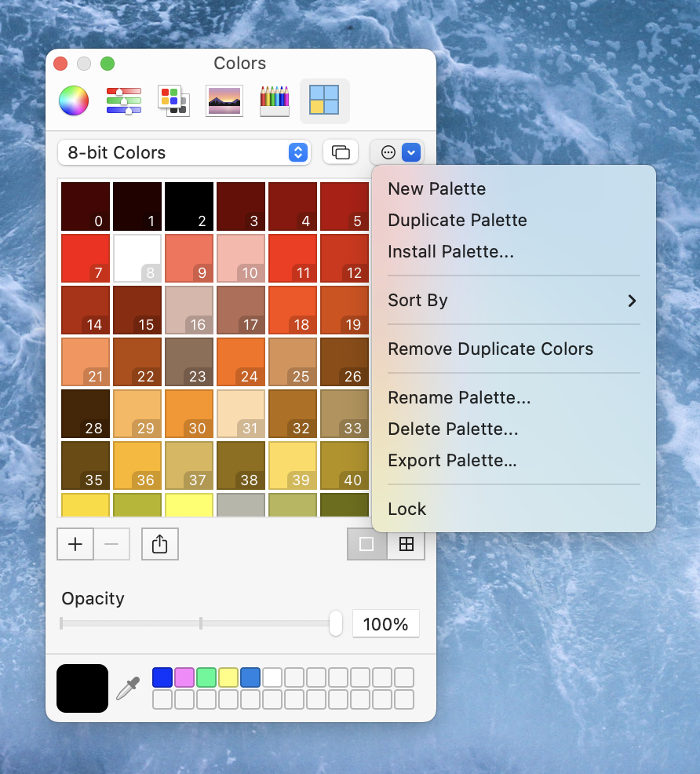Click Export Palette… option
This screenshot has width=700, height=774.
[x=452, y=460]
